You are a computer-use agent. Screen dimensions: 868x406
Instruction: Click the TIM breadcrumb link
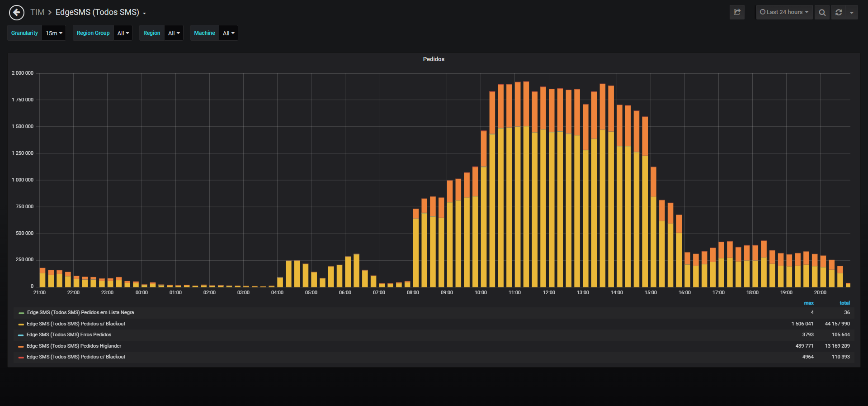click(37, 12)
